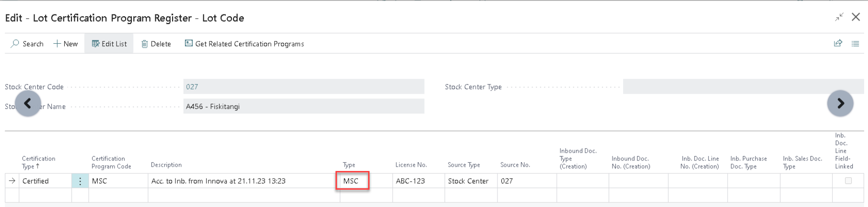Open the list view options icon
The height and width of the screenshot is (207, 868).
tap(855, 43)
